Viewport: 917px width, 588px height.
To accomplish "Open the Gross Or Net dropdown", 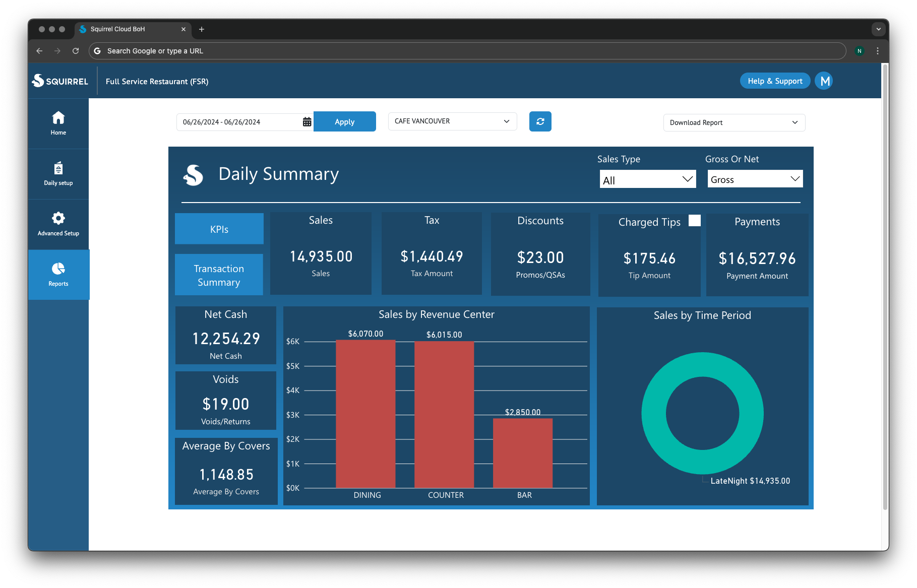I will 755,179.
